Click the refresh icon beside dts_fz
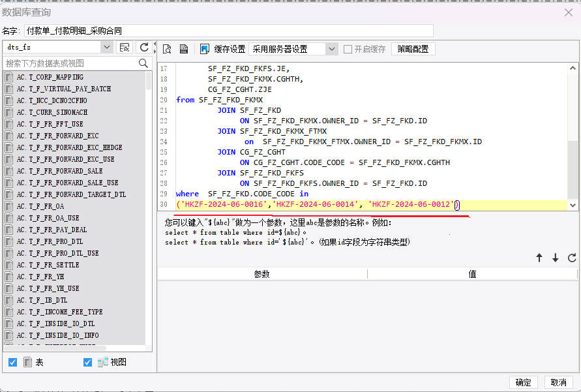This screenshot has height=392, width=581. (x=144, y=48)
